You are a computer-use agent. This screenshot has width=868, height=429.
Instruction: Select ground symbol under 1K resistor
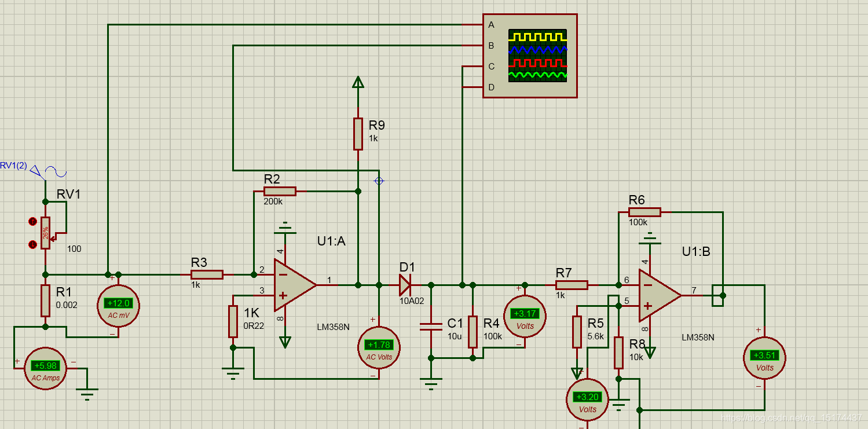tap(233, 374)
